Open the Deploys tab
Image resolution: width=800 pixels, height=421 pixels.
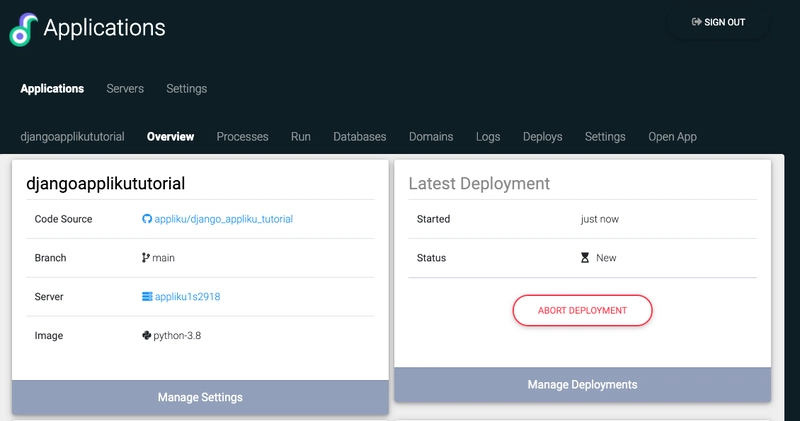point(542,137)
